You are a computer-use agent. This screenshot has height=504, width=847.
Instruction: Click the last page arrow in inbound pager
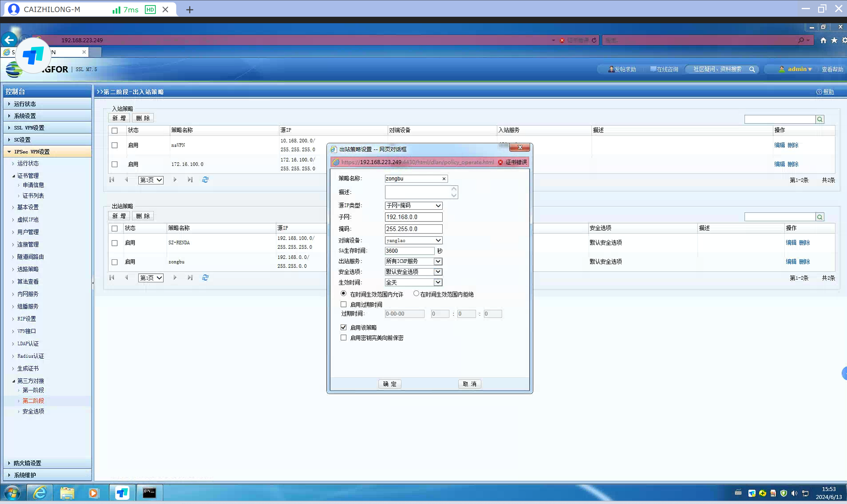pos(190,180)
